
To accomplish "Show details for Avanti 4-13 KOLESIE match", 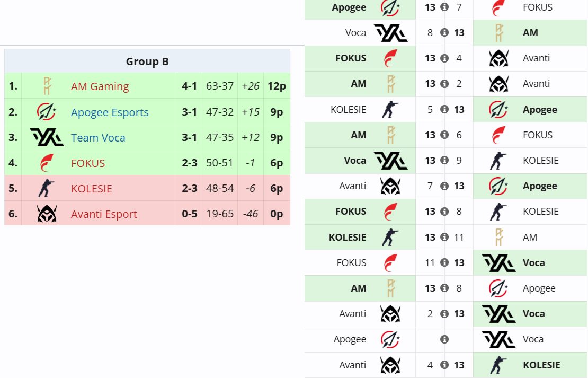I will click(444, 365).
